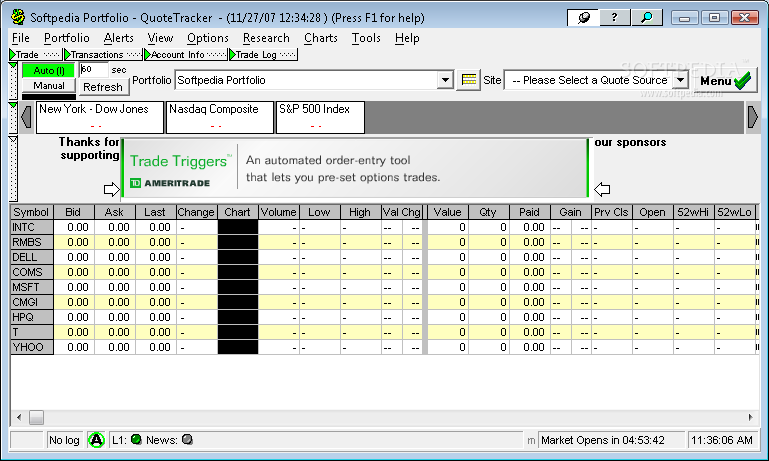Click the refresh interval seconds field

coord(94,70)
